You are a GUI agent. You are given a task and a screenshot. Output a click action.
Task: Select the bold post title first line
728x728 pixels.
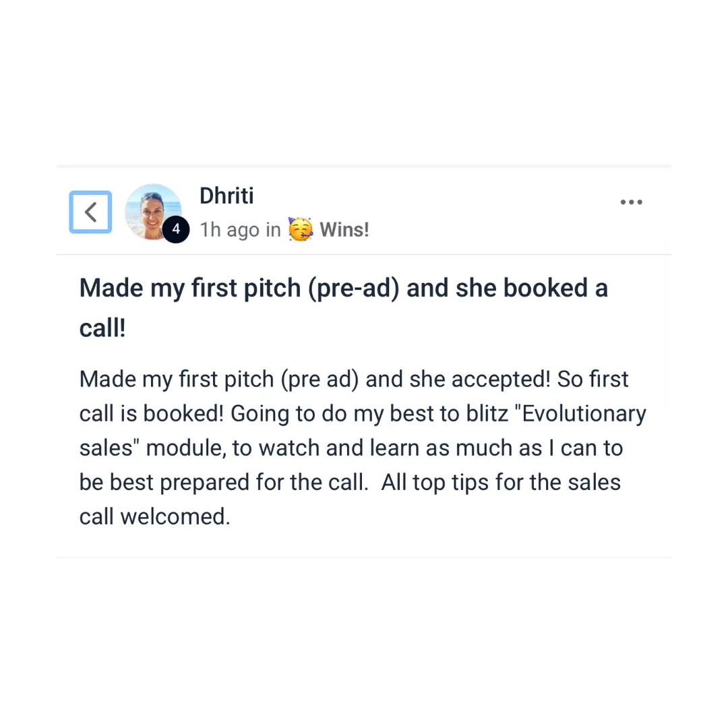344,288
